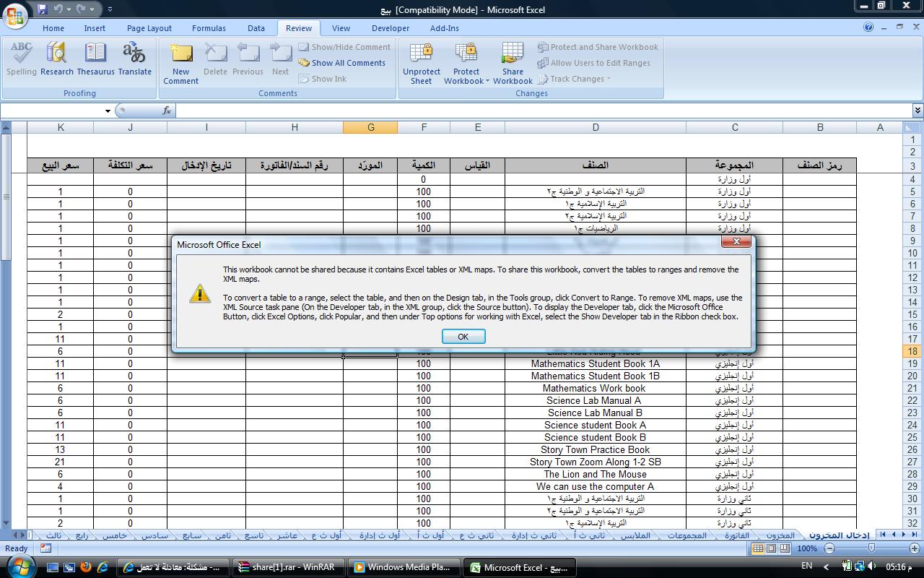The height and width of the screenshot is (578, 924).
Task: Open share[1].rar WinRAR taskbar item
Action: [288, 567]
